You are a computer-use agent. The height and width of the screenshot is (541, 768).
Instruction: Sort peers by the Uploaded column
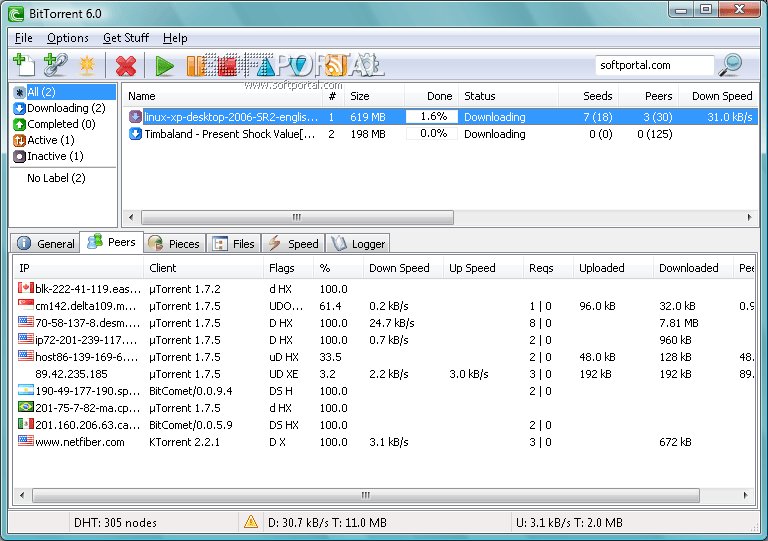[x=613, y=268]
